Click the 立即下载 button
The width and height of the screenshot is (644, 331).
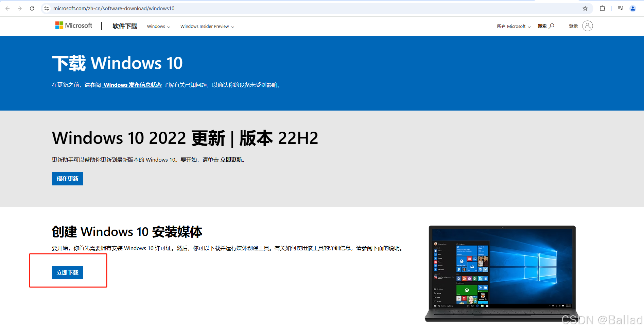coord(68,272)
